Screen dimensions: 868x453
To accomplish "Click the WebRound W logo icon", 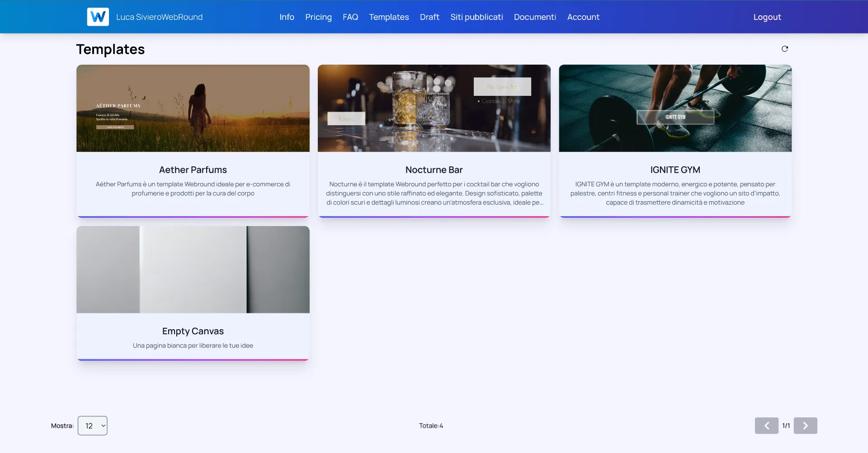I will point(98,17).
